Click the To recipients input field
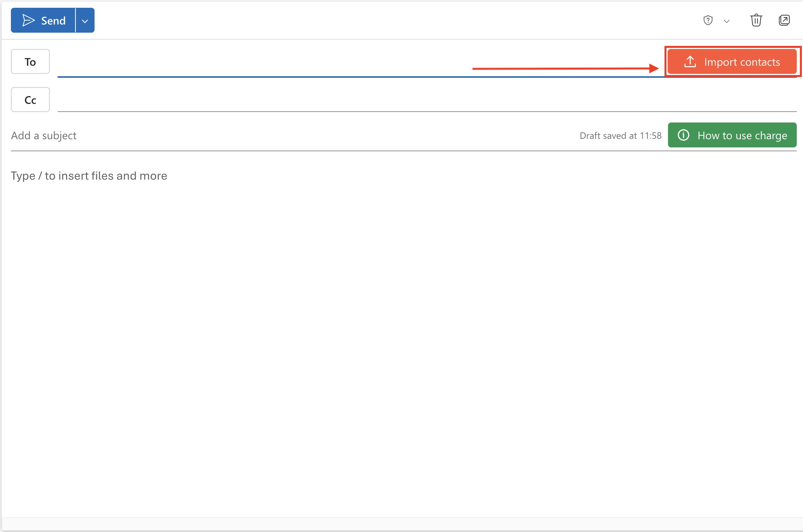The height and width of the screenshot is (532, 803). click(361, 62)
